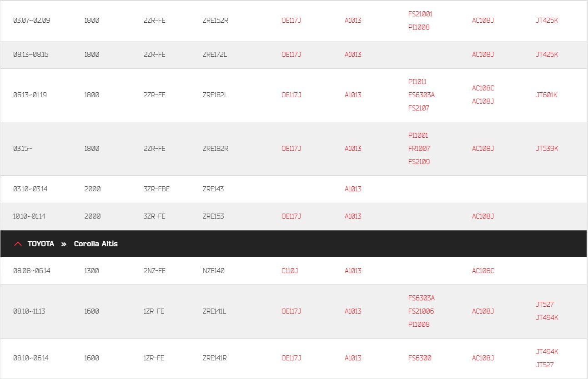588x379 pixels.
Task: Collapse the TOYOTA Corolla Altis section chevron
Action: [18, 244]
